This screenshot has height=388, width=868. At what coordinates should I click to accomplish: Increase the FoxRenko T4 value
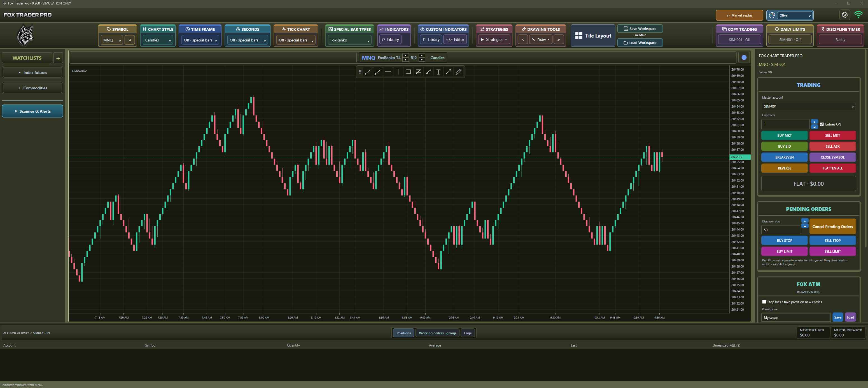pos(405,56)
